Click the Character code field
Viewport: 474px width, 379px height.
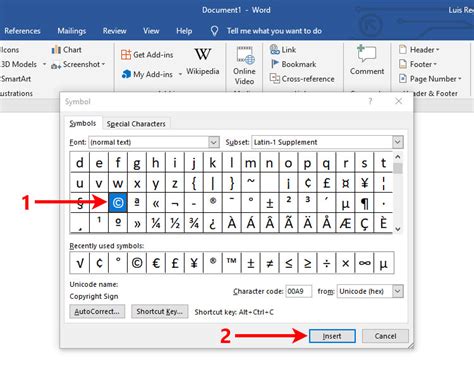299,291
